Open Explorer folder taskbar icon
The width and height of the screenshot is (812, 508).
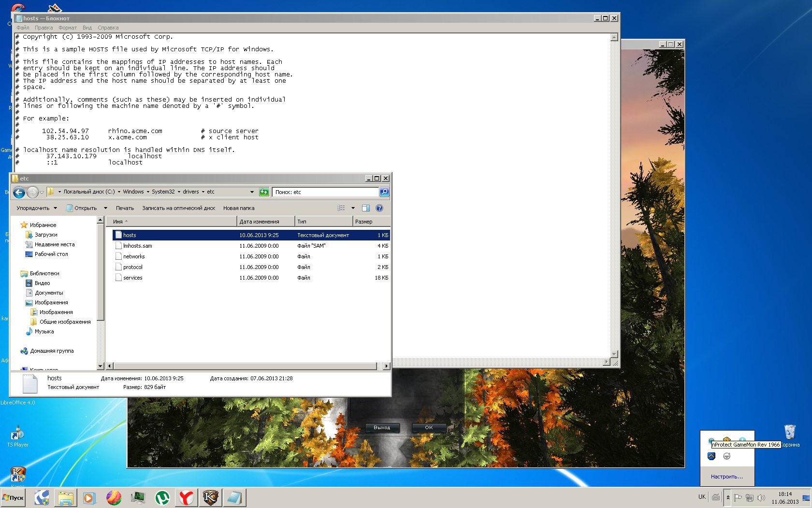(65, 498)
